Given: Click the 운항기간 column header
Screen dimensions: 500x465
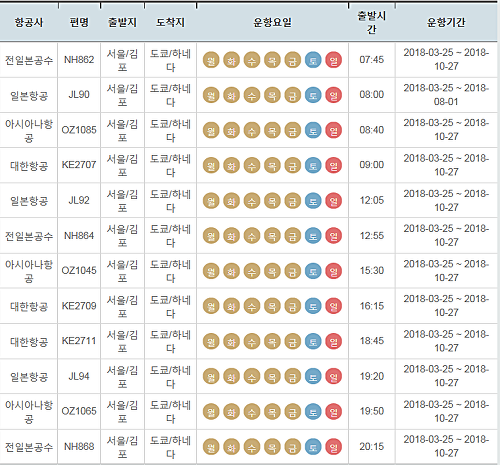Looking at the screenshot, I should point(446,22).
